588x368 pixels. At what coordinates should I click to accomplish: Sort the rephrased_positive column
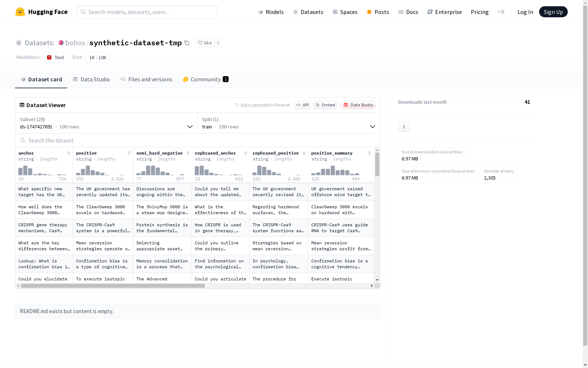click(x=304, y=153)
